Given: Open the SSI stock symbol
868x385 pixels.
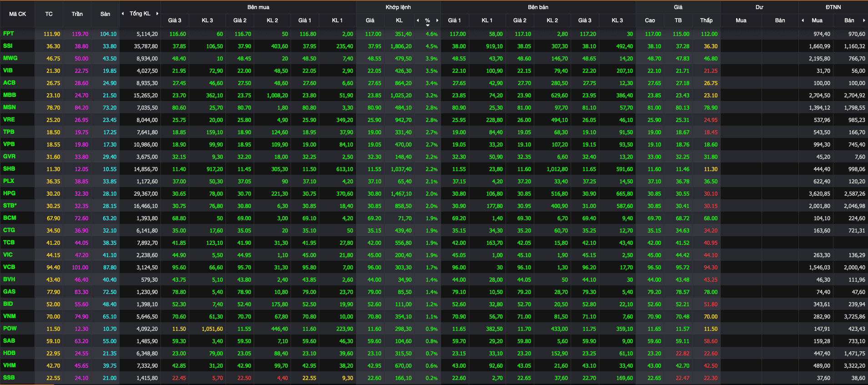Looking at the screenshot, I should pos(8,46).
